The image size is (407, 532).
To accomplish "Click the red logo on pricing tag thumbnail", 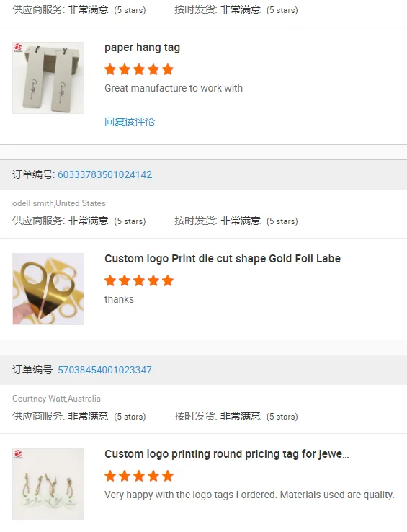I will (18, 454).
